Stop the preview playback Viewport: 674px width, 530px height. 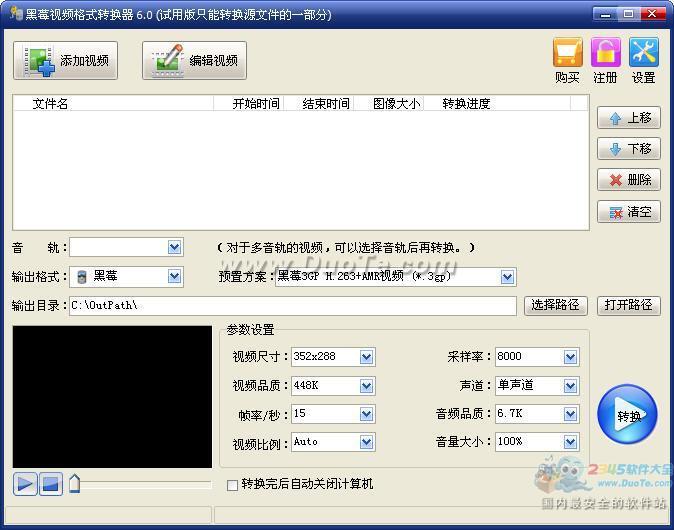(51, 484)
